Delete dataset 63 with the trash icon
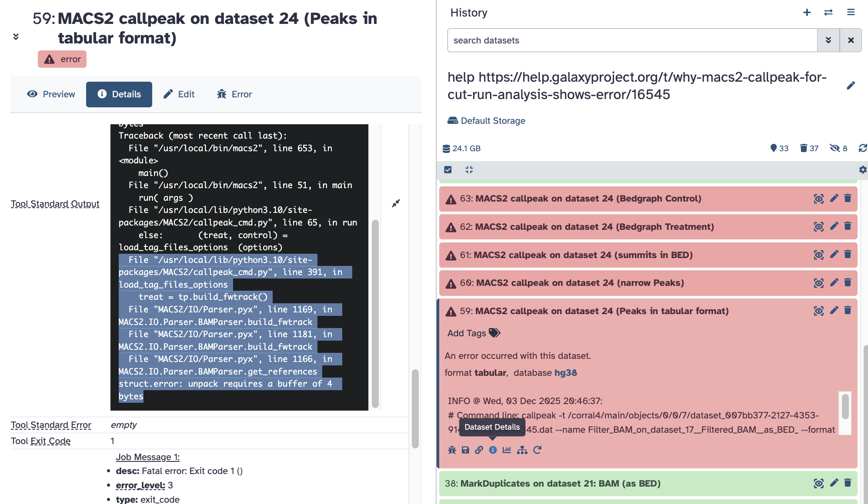Image resolution: width=868 pixels, height=504 pixels. tap(848, 199)
